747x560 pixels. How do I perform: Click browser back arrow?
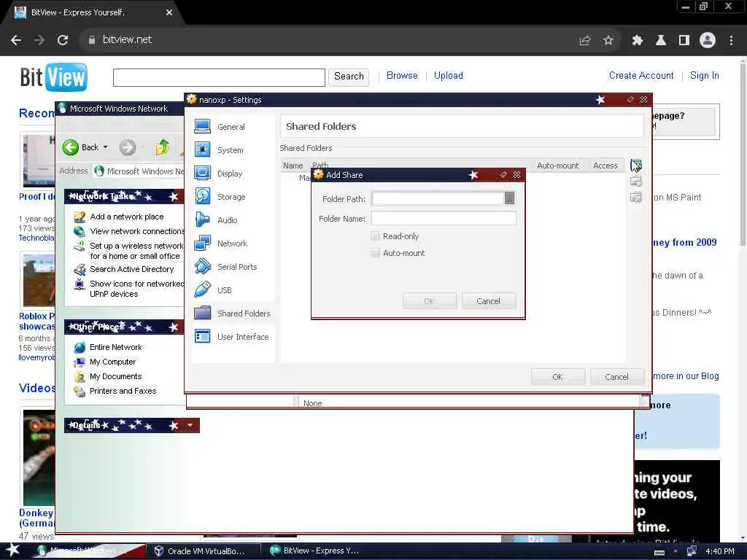[x=16, y=40]
